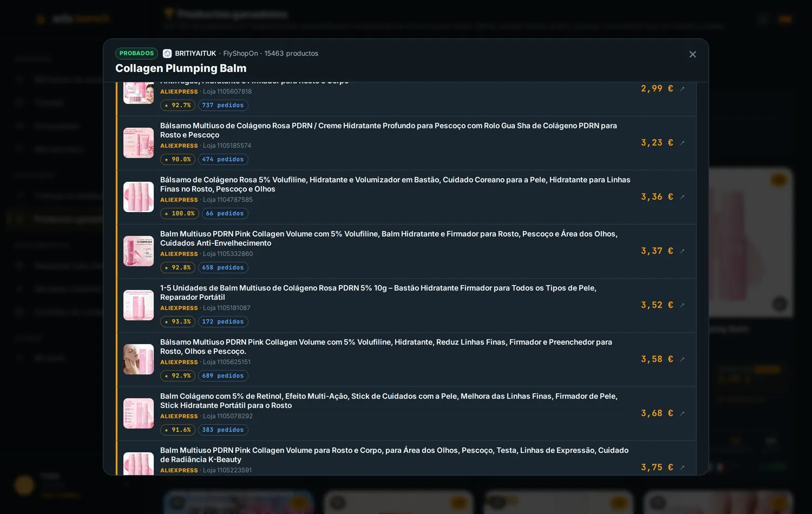Click the '474 pedidos' orders badge

(223, 160)
